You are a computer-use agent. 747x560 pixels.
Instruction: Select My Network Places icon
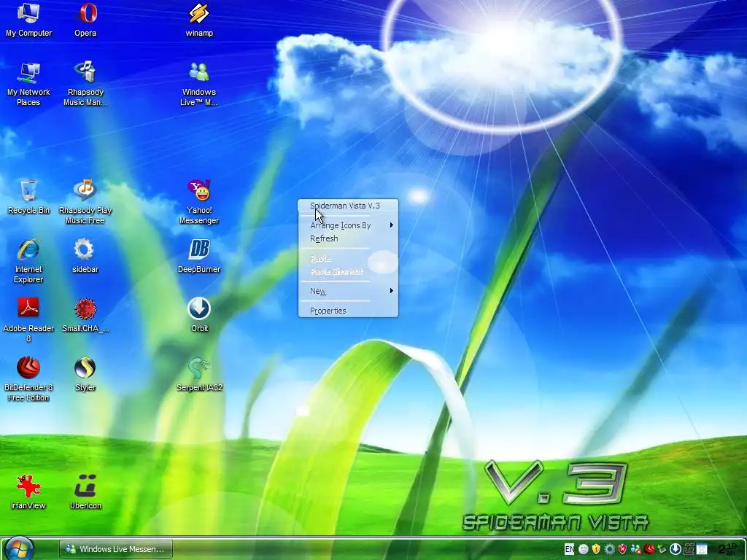tap(28, 85)
